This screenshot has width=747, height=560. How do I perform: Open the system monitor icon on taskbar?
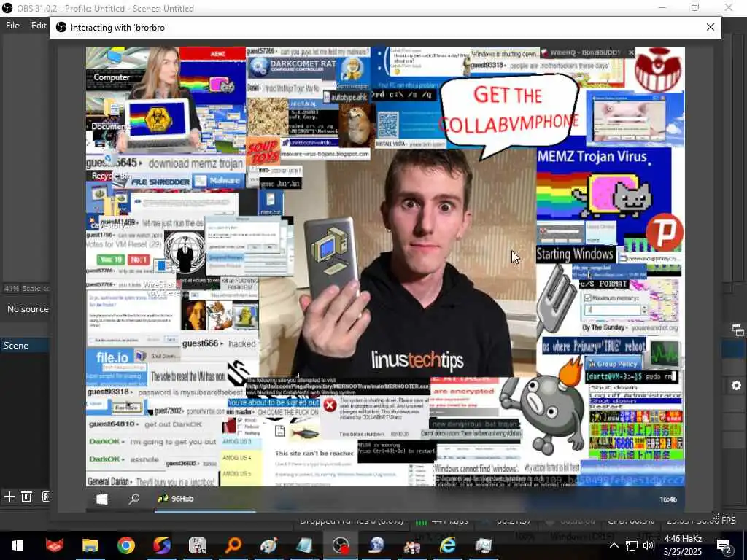tap(483, 545)
